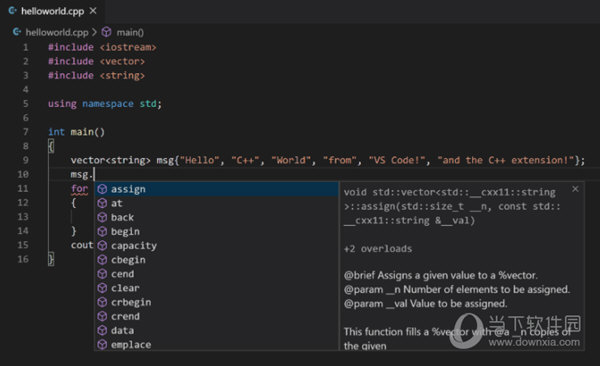Click line number 1 in the gutter
The height and width of the screenshot is (366, 600).
pyautogui.click(x=26, y=47)
